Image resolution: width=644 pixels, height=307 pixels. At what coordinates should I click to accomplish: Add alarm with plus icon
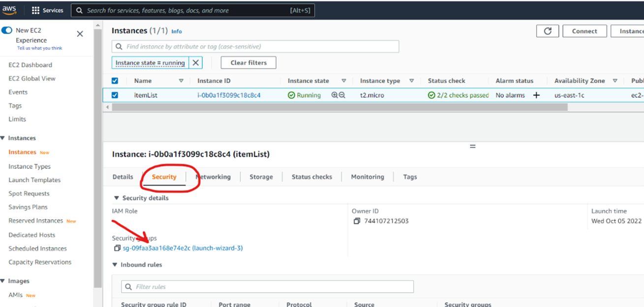pyautogui.click(x=536, y=95)
